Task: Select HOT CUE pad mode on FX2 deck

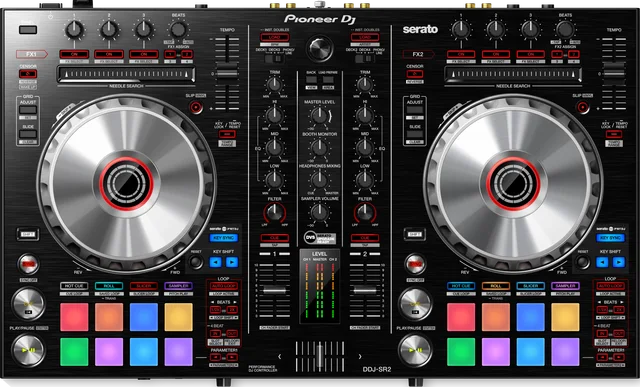Action: [x=461, y=286]
